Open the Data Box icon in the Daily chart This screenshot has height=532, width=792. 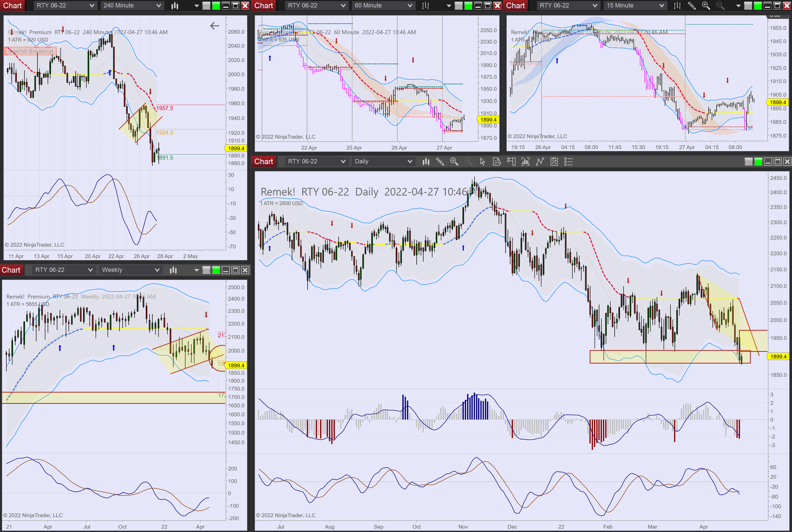click(x=497, y=161)
